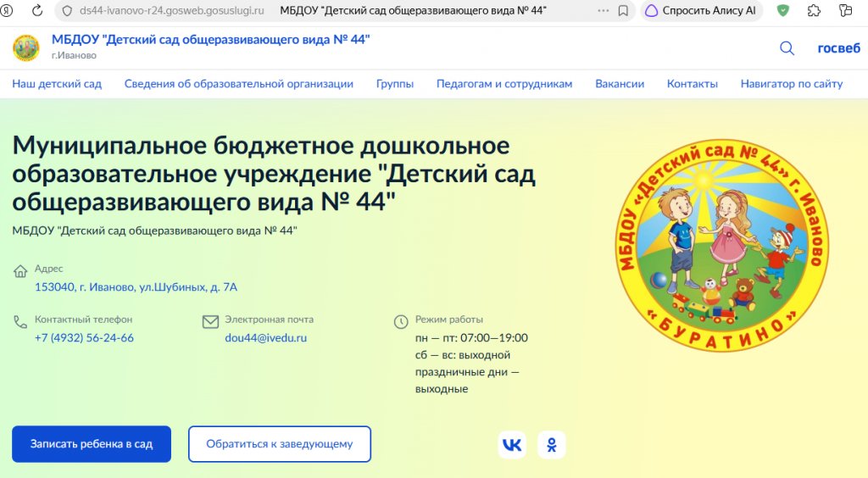Screen dimensions: 868x478
Task: Open site search via magnifier icon
Action: (x=787, y=48)
